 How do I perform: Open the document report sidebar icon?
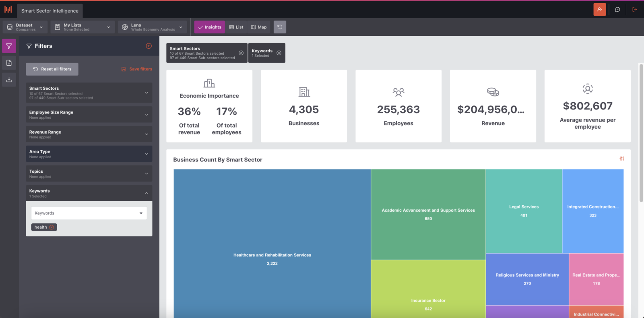coord(9,63)
